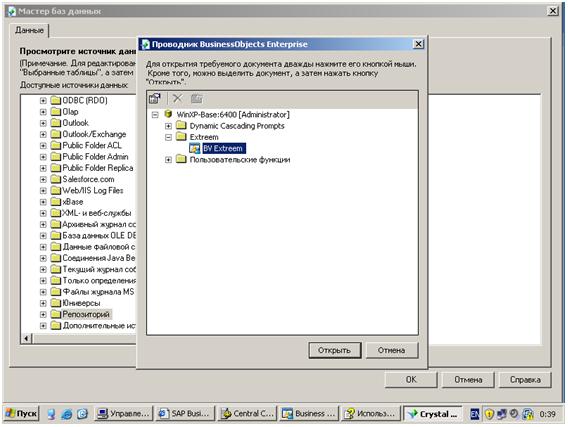Open the Пуск start menu
The width and height of the screenshot is (568, 427).
(x=21, y=414)
